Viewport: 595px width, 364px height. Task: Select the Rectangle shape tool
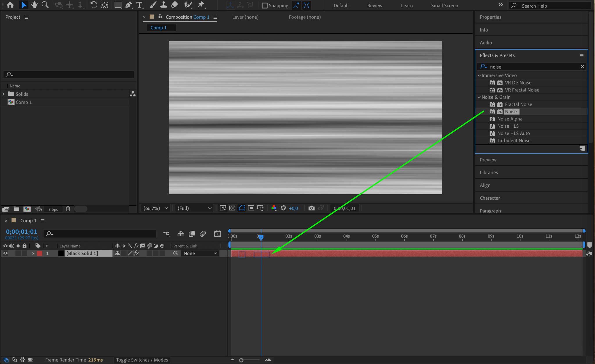pos(118,5)
